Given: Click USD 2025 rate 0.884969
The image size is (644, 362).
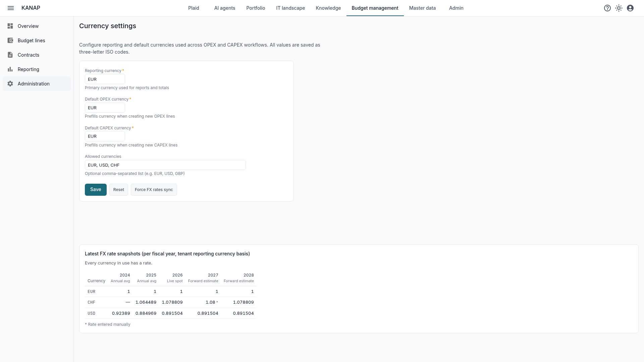Looking at the screenshot, I should [x=146, y=313].
